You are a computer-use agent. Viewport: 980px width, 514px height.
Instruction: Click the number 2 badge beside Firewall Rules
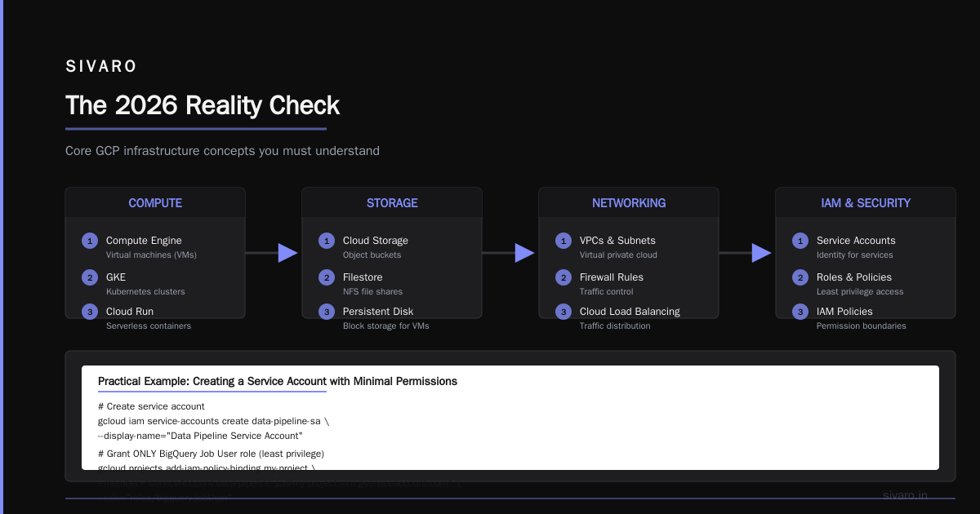coord(563,277)
